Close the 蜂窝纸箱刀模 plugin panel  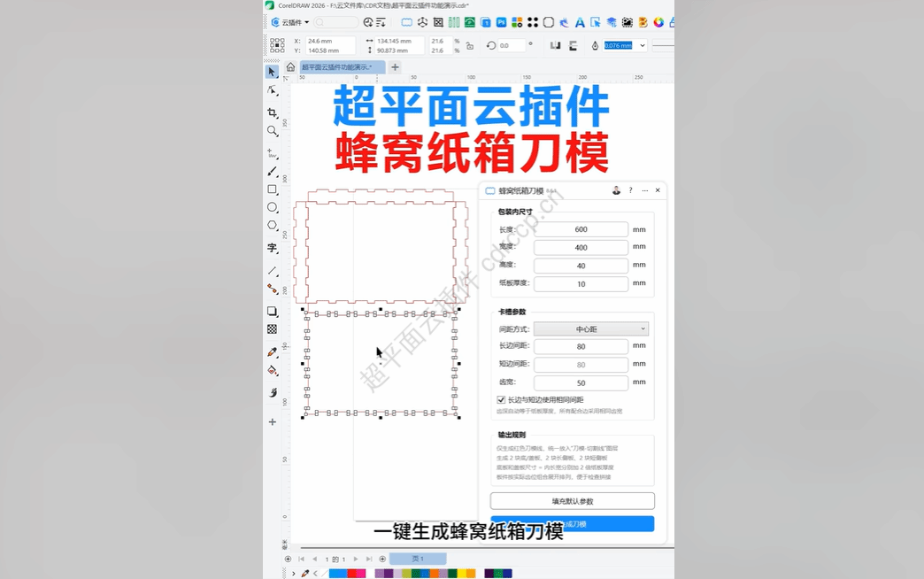658,190
